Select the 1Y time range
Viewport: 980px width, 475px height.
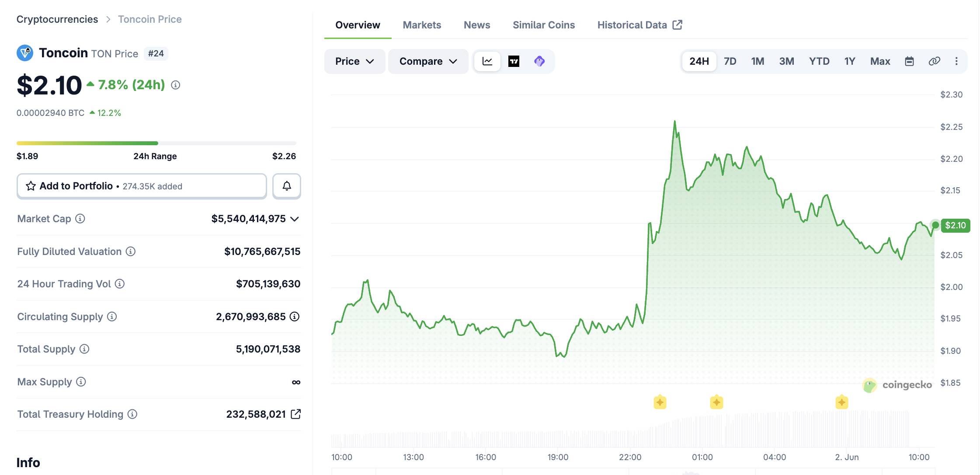[x=849, y=61]
